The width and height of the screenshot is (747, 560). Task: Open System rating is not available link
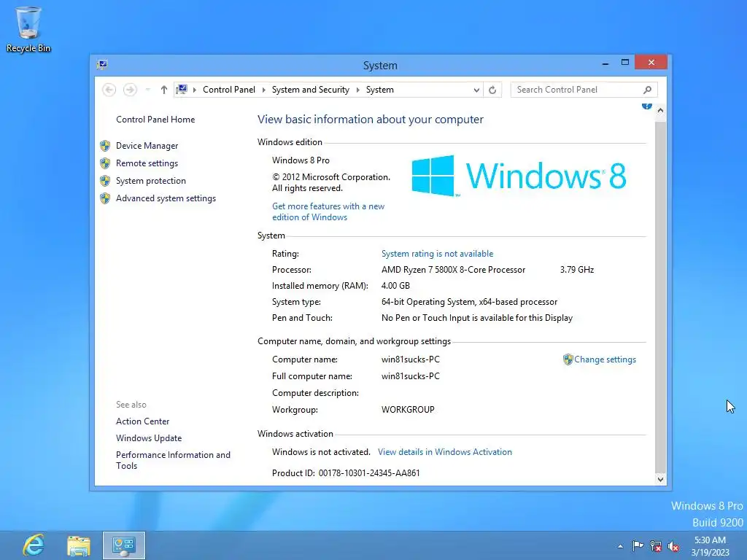point(438,254)
